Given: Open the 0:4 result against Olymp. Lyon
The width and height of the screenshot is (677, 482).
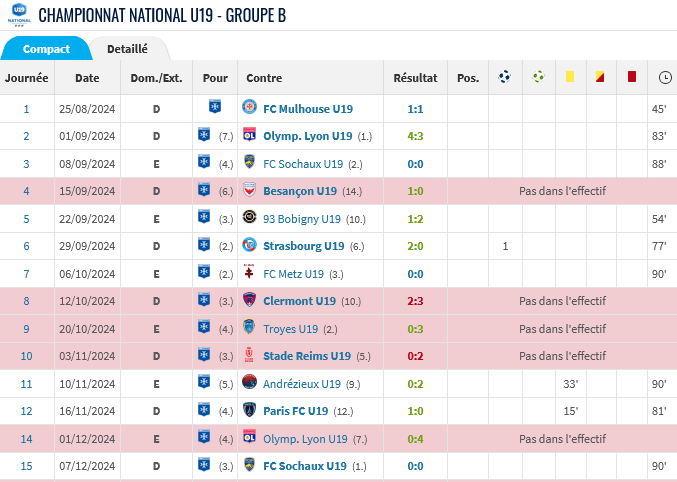Looking at the screenshot, I should 415,439.
